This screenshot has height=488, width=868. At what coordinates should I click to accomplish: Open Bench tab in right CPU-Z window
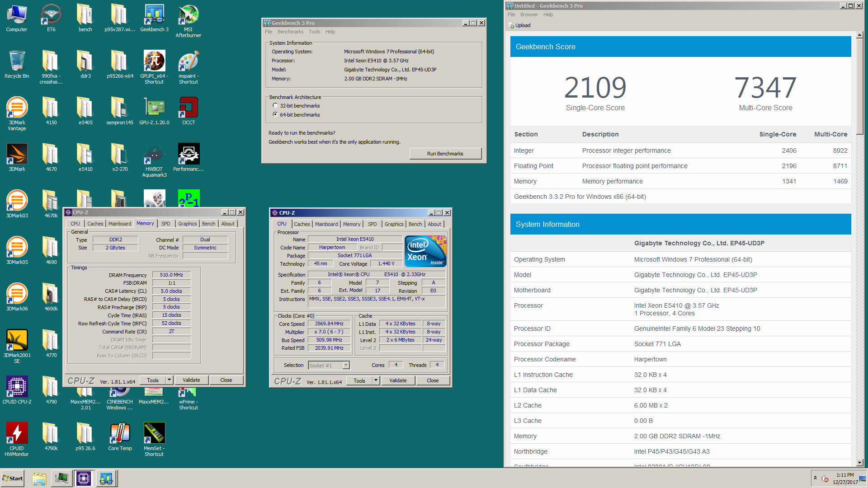[x=415, y=224]
